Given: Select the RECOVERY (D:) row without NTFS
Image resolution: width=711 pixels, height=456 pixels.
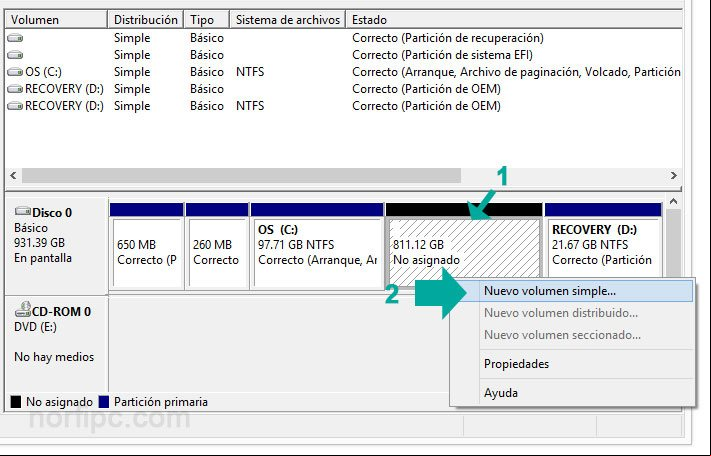Looking at the screenshot, I should coord(343,89).
